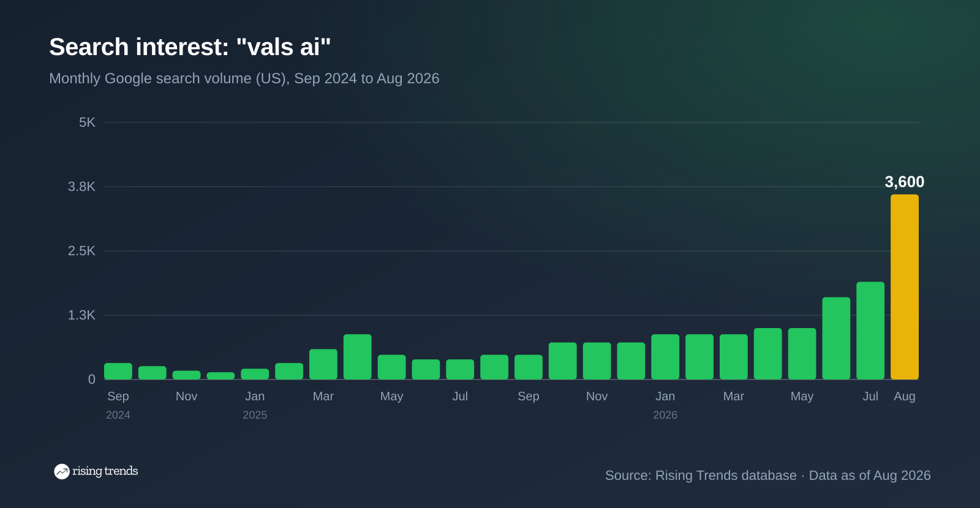Click the "3.8K" y-axis label
The height and width of the screenshot is (508, 980).
click(x=81, y=187)
